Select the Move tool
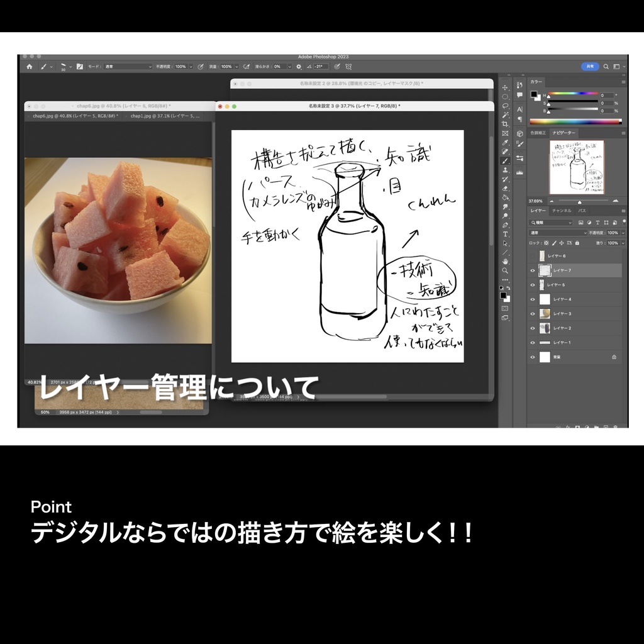This screenshot has height=644, width=644. (504, 87)
